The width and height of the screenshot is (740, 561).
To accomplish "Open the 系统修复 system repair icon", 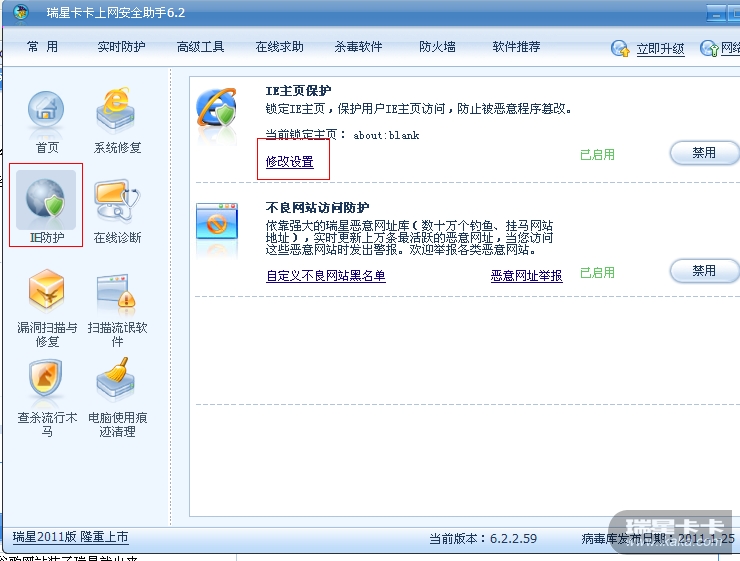I will click(116, 110).
